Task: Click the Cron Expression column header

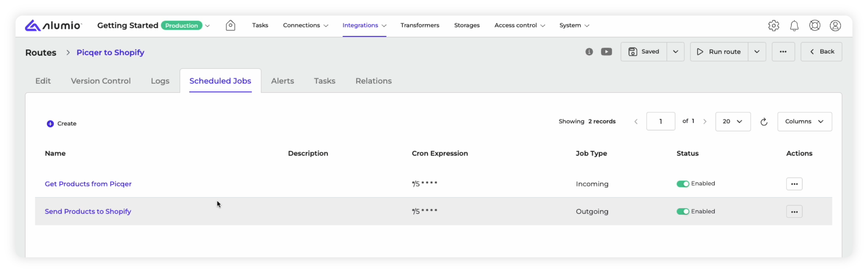Action: [440, 153]
